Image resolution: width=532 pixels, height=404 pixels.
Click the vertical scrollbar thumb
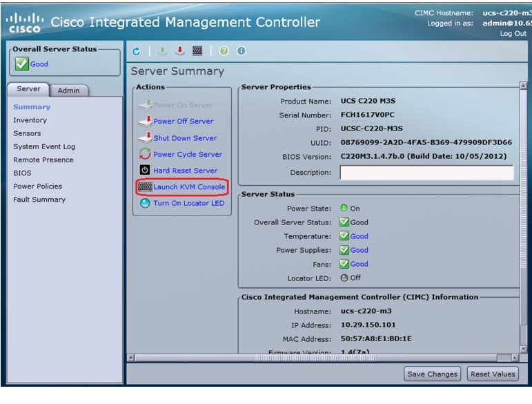point(524,207)
